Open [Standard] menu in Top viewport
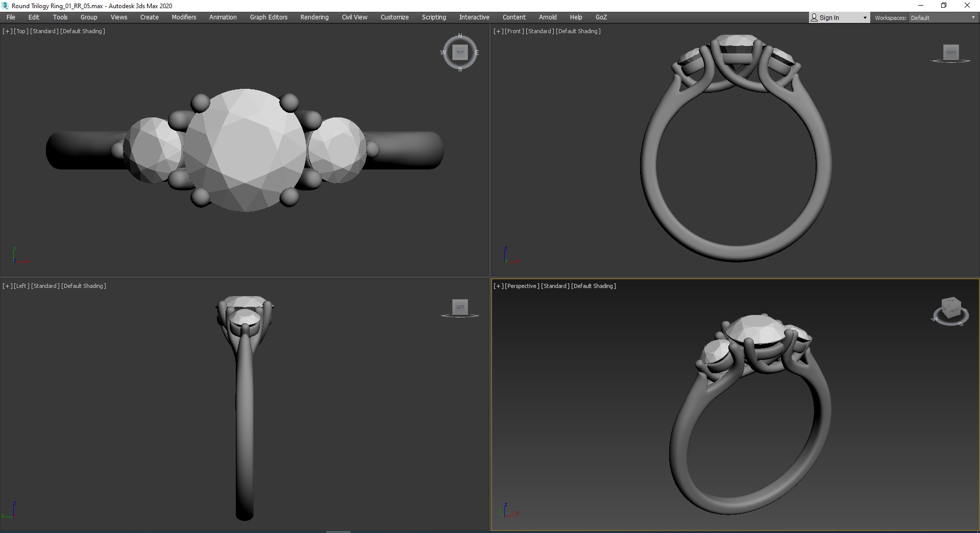This screenshot has height=533, width=980. click(44, 31)
